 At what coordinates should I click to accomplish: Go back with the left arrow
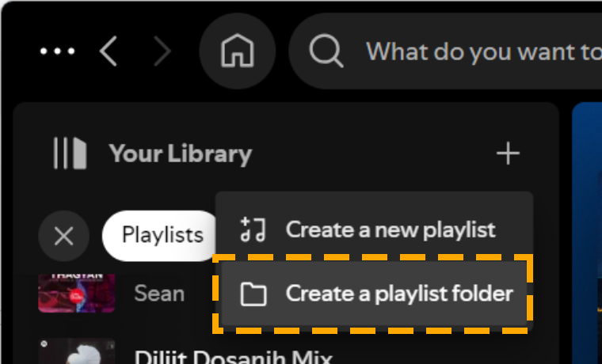pos(109,51)
